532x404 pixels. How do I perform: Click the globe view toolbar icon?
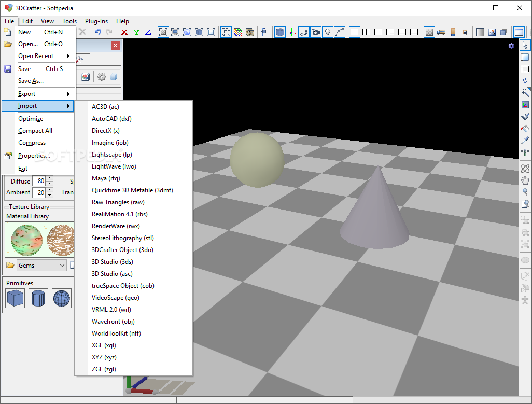(x=187, y=32)
